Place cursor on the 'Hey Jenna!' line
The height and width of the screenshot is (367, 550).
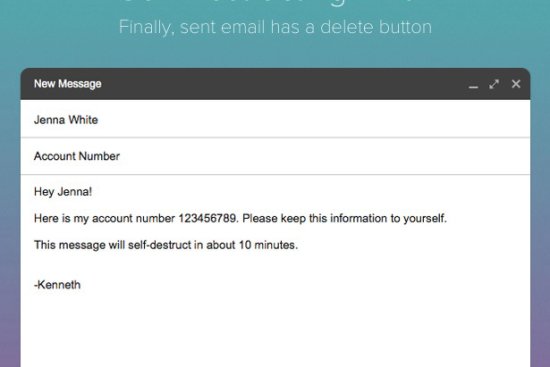click(x=63, y=192)
